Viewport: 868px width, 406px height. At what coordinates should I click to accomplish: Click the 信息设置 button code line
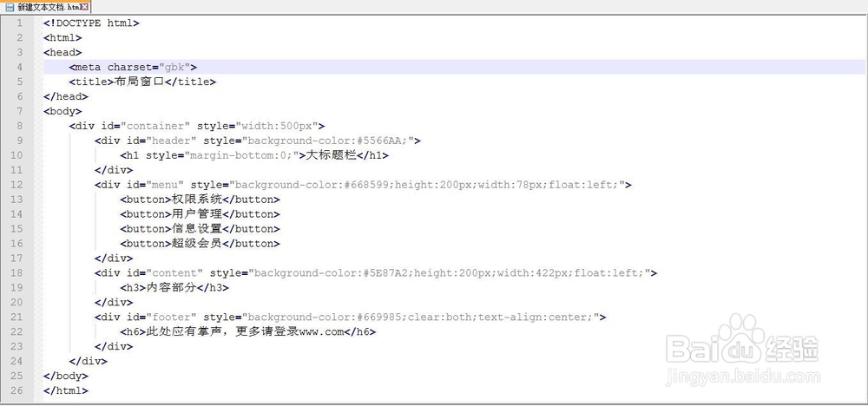(200, 228)
